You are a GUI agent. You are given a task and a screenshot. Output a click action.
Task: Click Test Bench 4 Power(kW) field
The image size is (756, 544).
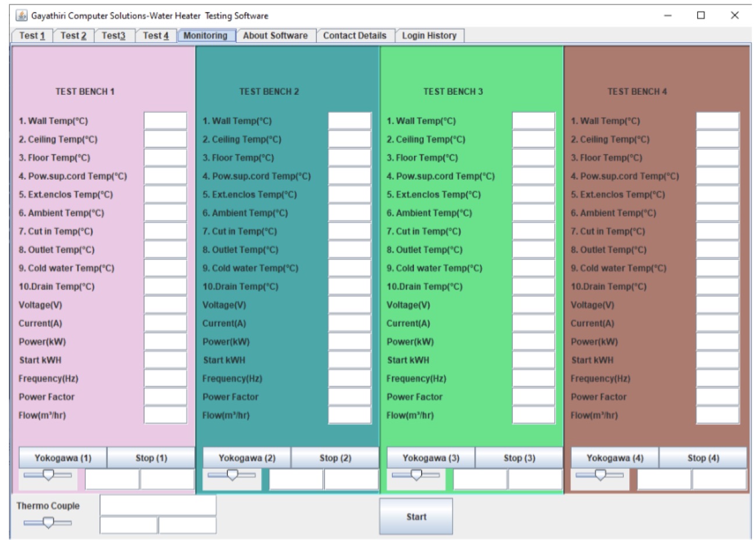coord(718,342)
